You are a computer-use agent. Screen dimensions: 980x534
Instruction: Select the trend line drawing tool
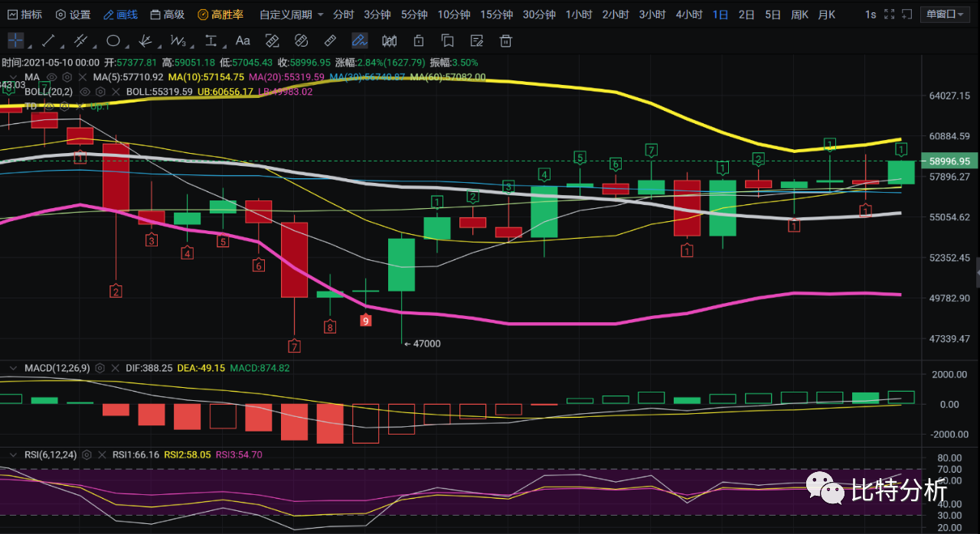click(47, 41)
